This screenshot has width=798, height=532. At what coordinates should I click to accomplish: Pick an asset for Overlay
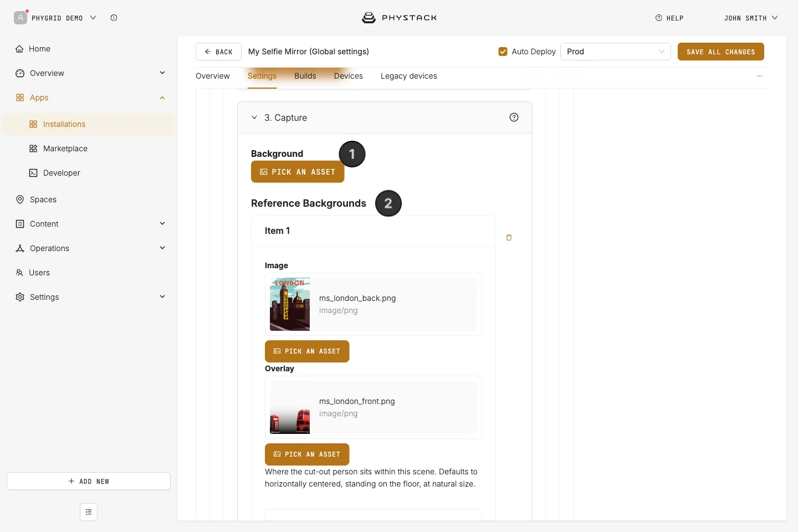(x=307, y=454)
